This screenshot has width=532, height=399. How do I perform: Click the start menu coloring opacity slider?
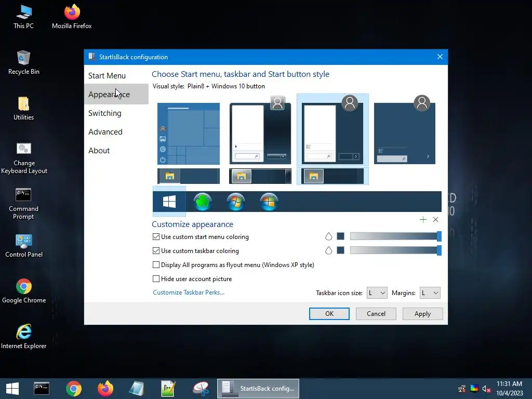(x=395, y=236)
